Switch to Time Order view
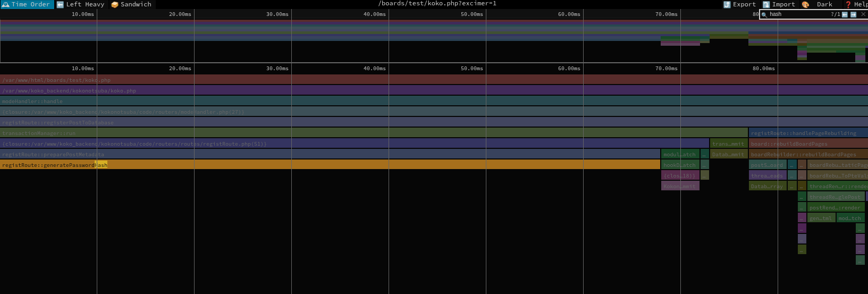This screenshot has width=868, height=294. pos(27,4)
